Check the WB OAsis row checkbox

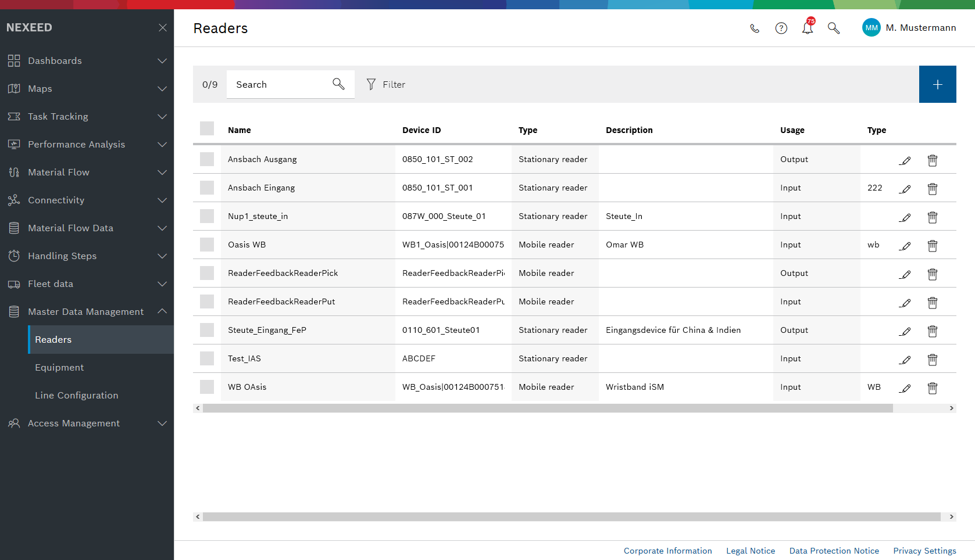tap(207, 387)
